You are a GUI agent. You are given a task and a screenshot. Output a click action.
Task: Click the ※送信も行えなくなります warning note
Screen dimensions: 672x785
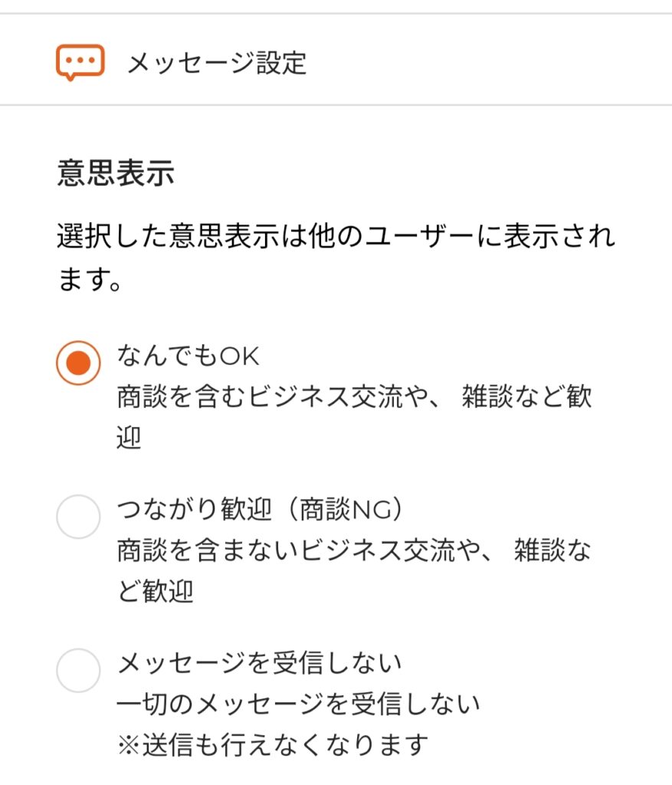click(x=273, y=744)
